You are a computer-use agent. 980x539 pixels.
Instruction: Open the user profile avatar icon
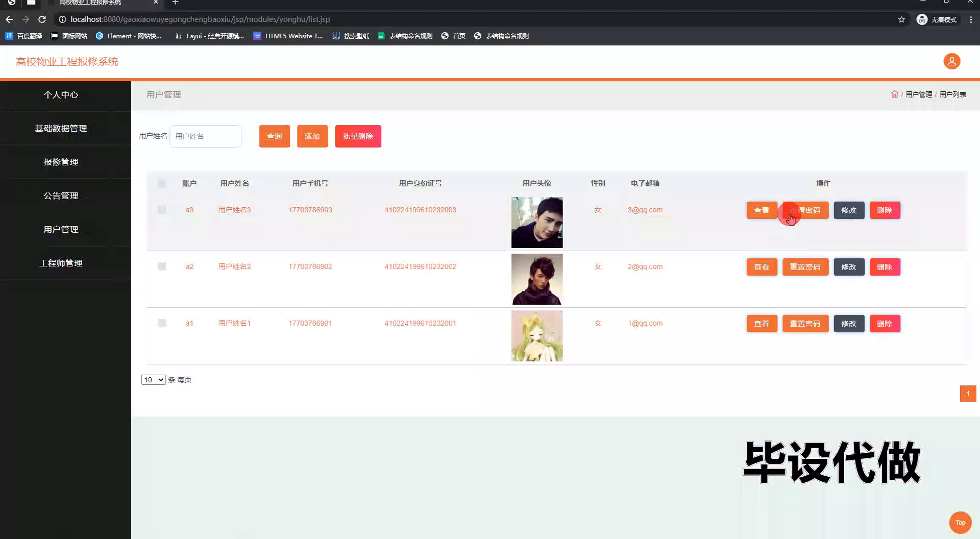pos(951,61)
